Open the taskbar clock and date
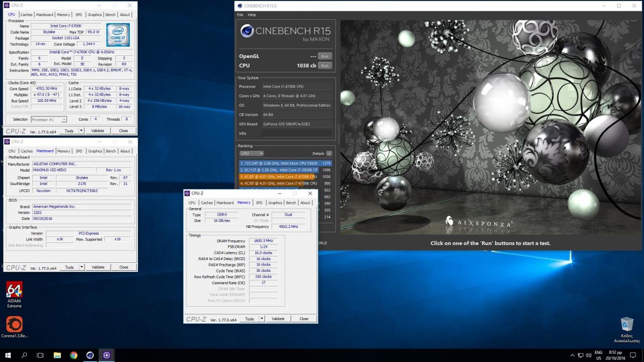644x362 pixels. click(x=616, y=355)
